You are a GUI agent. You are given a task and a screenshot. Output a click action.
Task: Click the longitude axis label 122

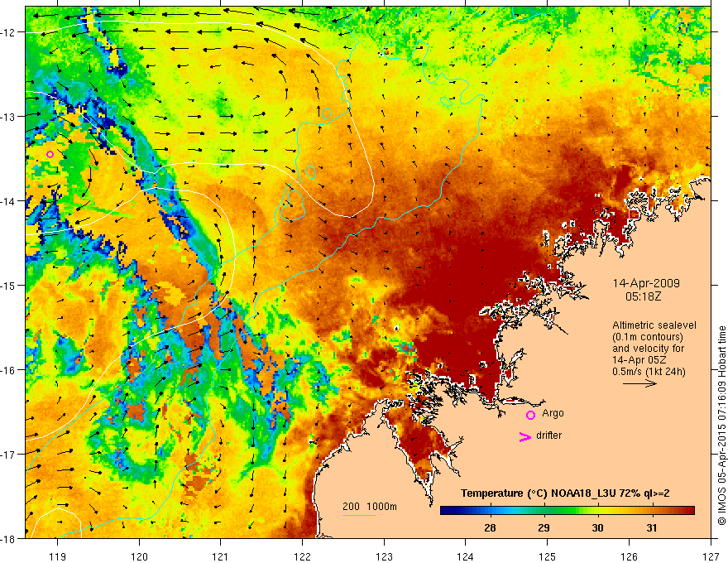click(x=302, y=556)
